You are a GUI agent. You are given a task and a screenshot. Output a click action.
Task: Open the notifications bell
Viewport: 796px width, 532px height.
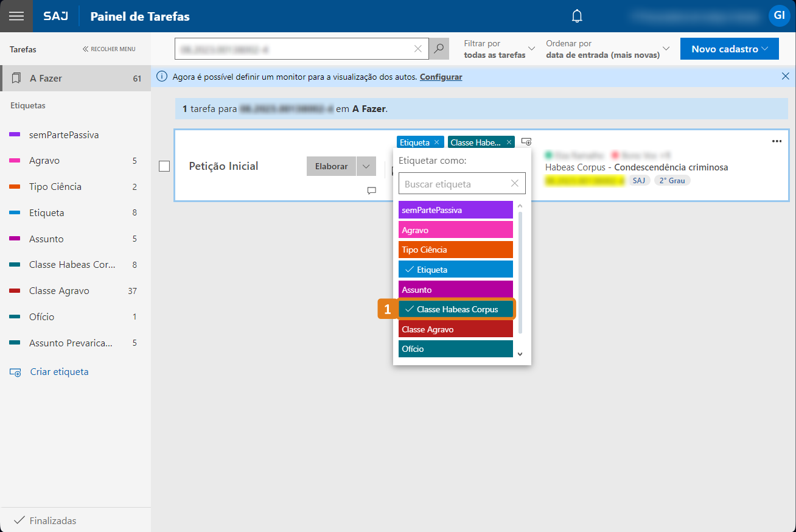[x=577, y=16]
